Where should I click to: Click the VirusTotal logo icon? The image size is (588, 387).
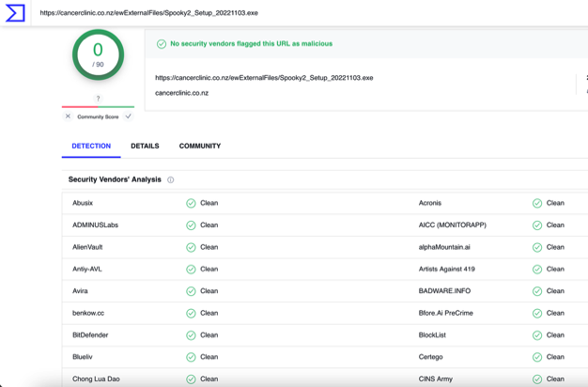coord(15,13)
